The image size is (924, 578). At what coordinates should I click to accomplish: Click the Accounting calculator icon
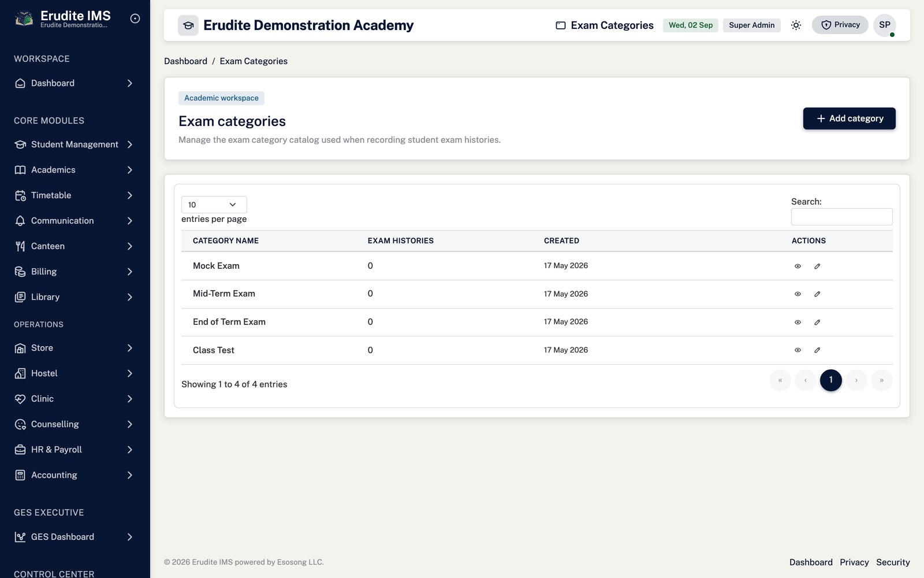20,475
